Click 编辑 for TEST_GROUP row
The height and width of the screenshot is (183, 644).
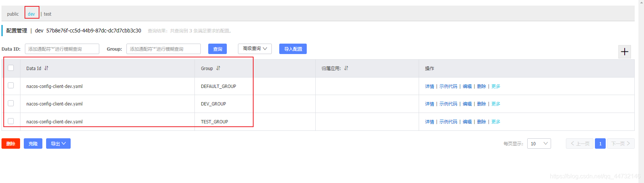point(467,122)
